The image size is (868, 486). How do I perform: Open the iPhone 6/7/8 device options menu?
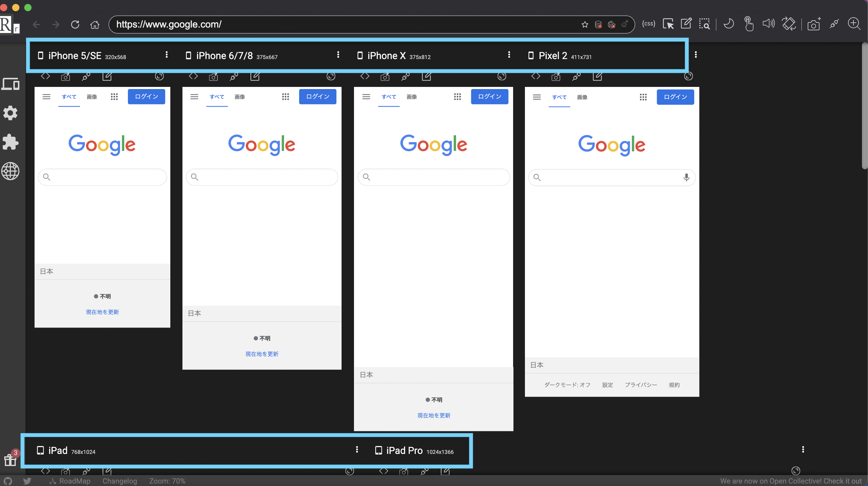[x=338, y=55]
